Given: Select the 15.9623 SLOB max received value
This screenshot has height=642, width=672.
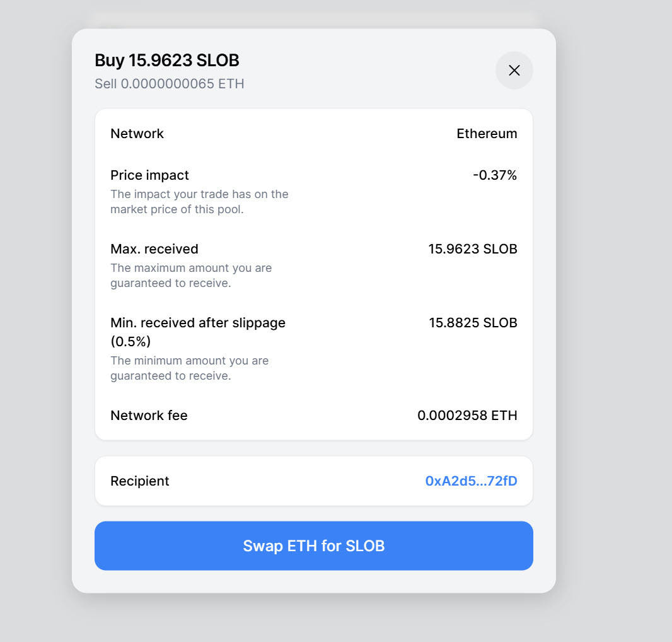Looking at the screenshot, I should (x=473, y=248).
